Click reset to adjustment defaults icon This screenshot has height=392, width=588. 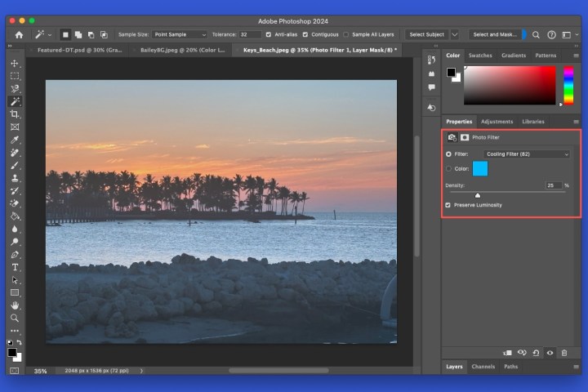coord(536,353)
